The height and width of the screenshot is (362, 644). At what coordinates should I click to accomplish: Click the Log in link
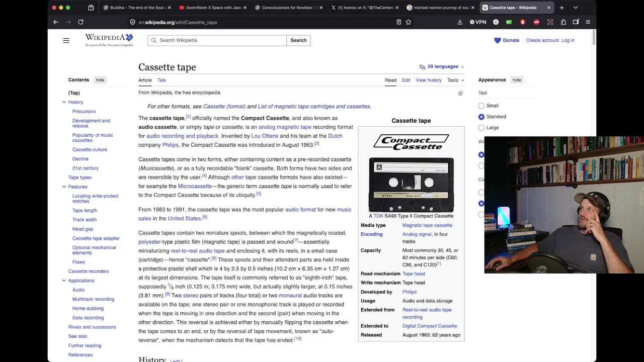(568, 40)
